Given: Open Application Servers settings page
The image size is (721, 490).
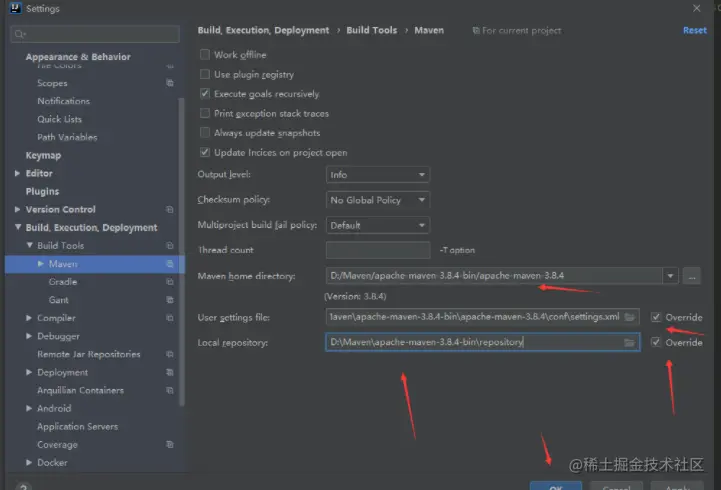Looking at the screenshot, I should 77,427.
